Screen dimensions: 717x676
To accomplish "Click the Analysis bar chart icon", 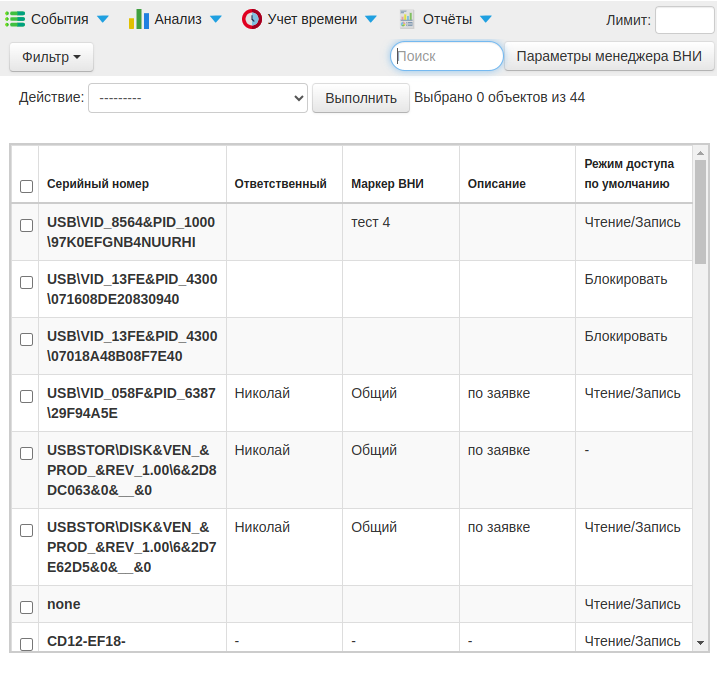I will pos(139,19).
